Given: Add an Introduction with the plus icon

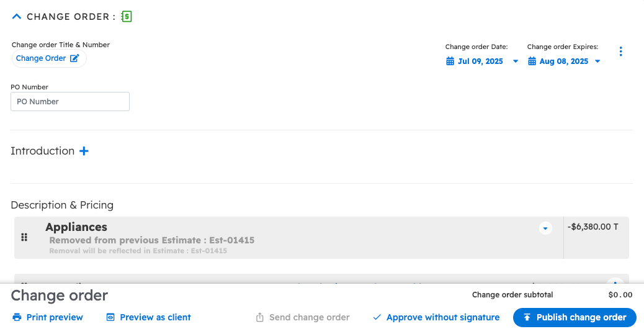Looking at the screenshot, I should coord(84,151).
